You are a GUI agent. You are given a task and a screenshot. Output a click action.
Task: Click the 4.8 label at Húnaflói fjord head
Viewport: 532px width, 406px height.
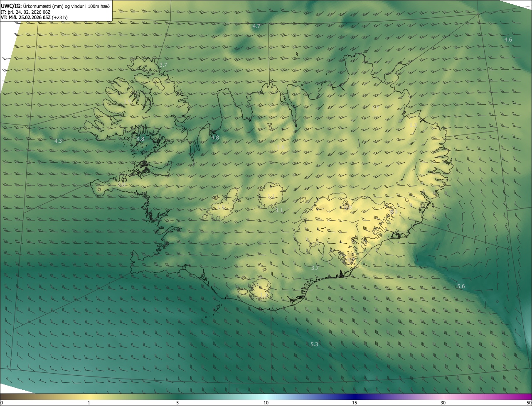tap(215, 137)
